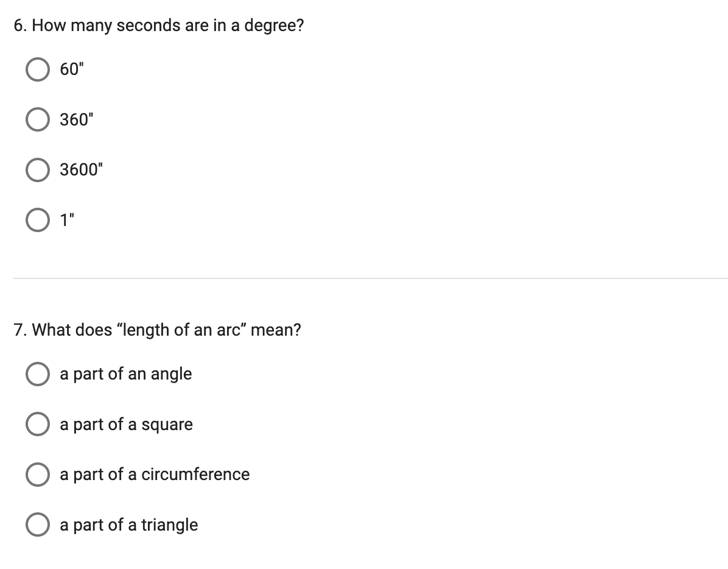Click the radio circle beside 'a part of a triangle'
Screen dimensions: 728x569
[38, 525]
